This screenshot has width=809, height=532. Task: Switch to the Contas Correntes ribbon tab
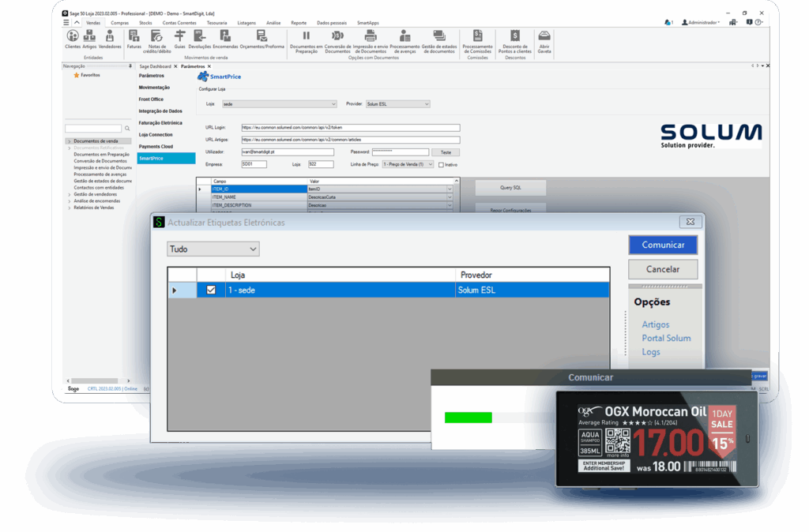pyautogui.click(x=179, y=23)
